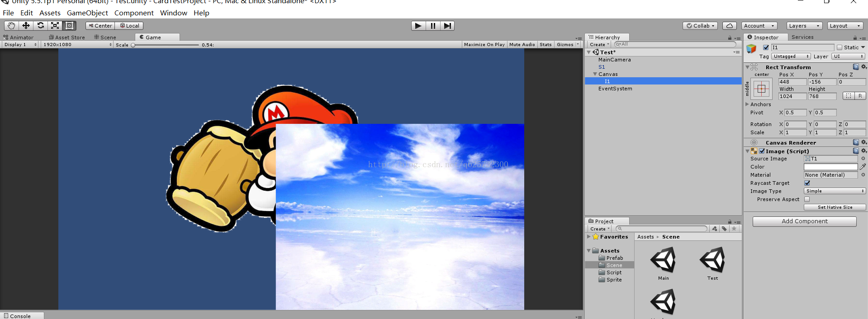Toggle Mute Audio in Game view
Viewport: 868px width, 319px height.
click(522, 45)
